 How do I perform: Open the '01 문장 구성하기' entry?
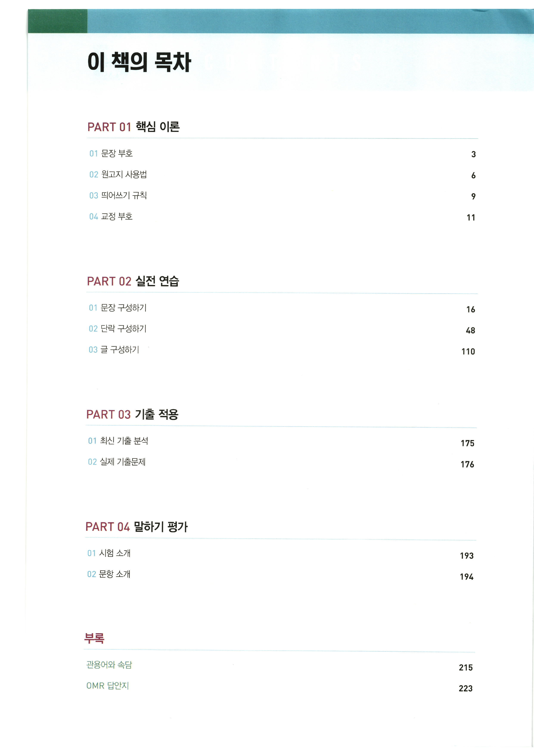click(118, 308)
